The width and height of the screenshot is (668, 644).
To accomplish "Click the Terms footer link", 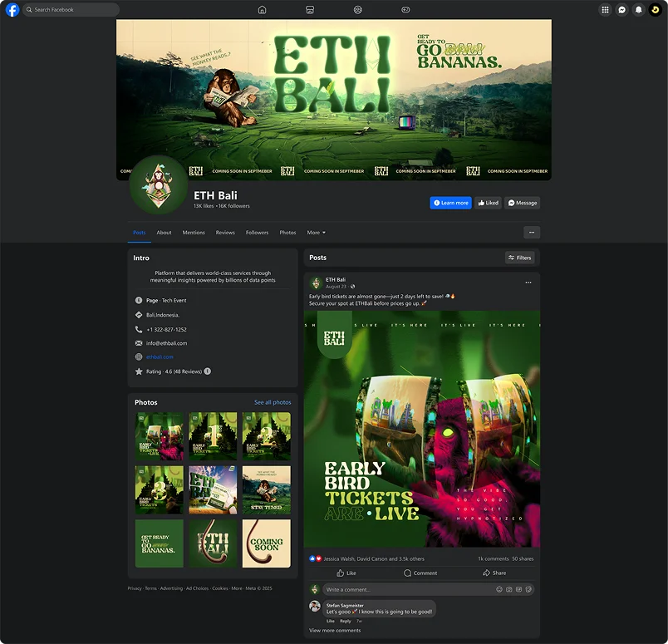I will coord(151,588).
